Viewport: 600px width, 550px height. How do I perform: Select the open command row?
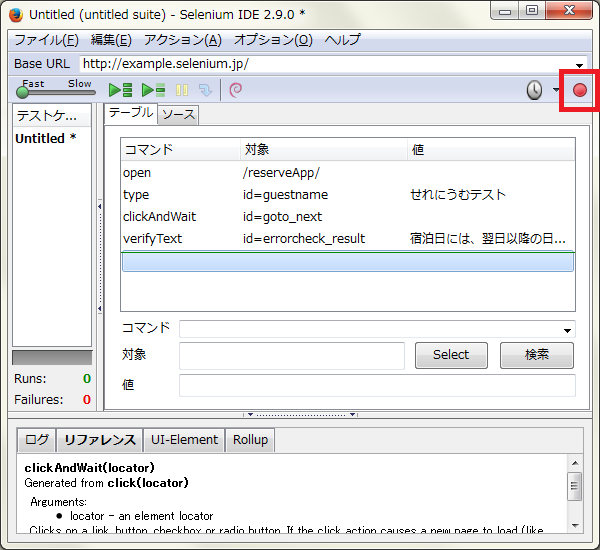coord(348,173)
